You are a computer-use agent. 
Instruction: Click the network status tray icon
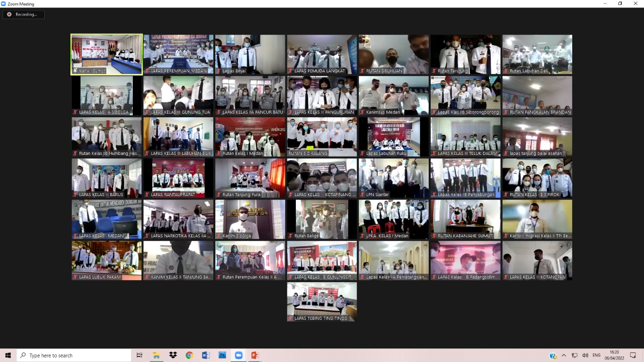pyautogui.click(x=575, y=355)
